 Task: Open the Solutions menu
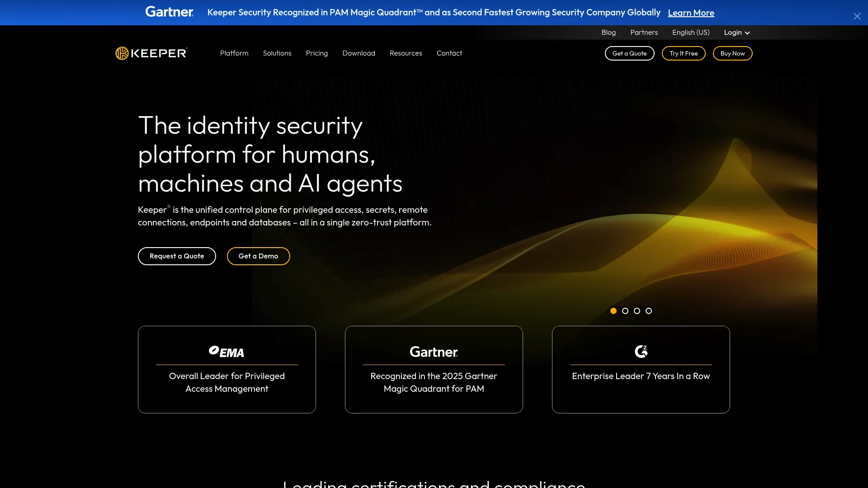pyautogui.click(x=277, y=53)
